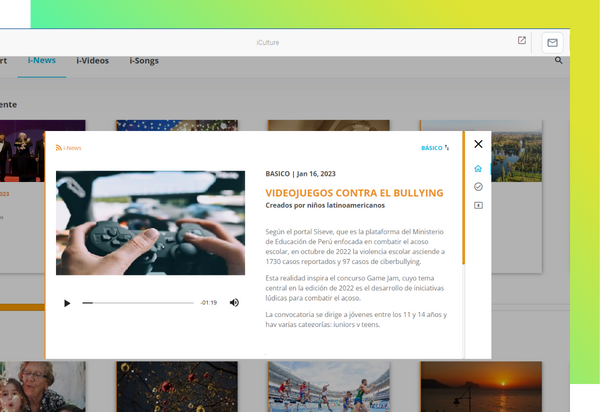The height and width of the screenshot is (412, 600).
Task: Open the BÁSICO level switcher
Action: (x=435, y=148)
